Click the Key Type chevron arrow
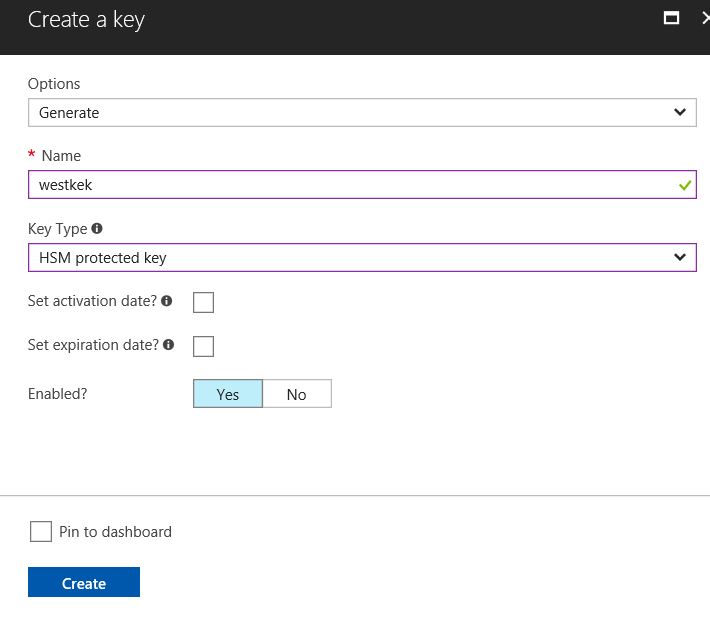This screenshot has height=623, width=710. coord(680,257)
